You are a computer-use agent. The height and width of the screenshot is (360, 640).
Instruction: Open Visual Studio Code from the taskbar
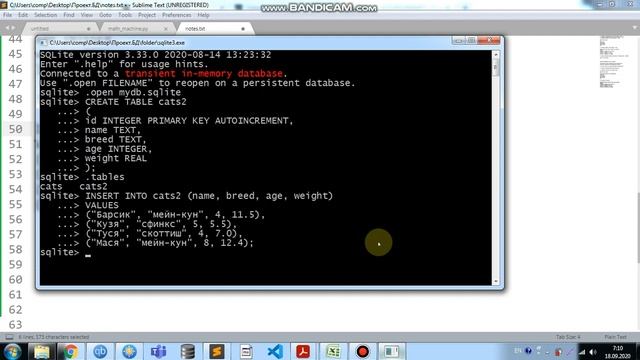tap(275, 351)
